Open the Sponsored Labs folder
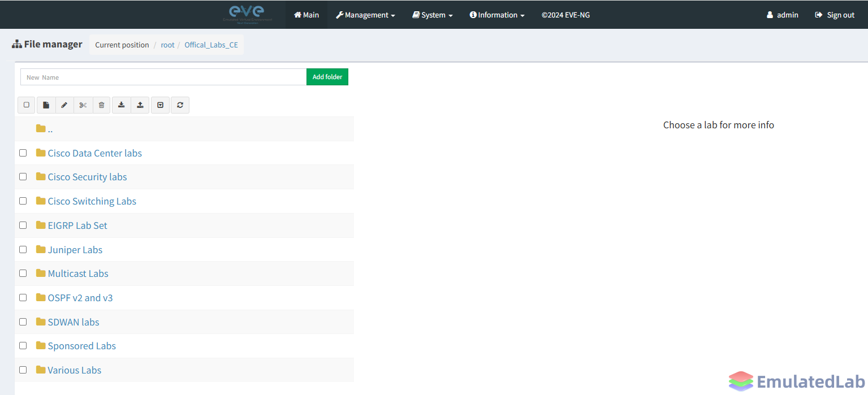This screenshot has width=868, height=395. (x=81, y=346)
